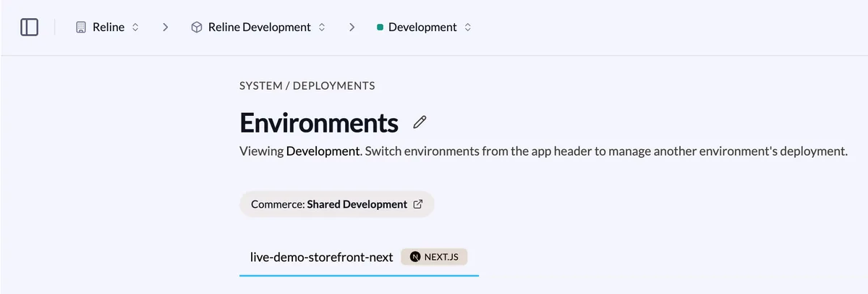The image size is (868, 294).
Task: Click the Environments page heading
Action: click(x=319, y=122)
